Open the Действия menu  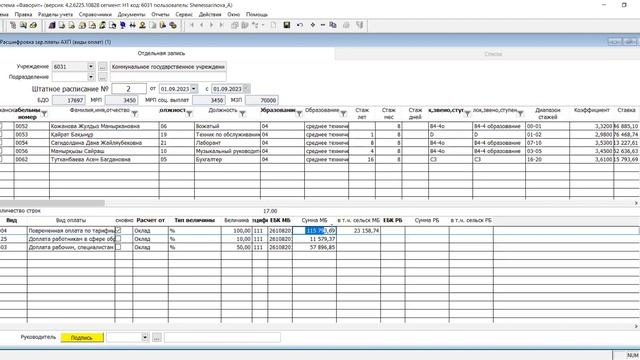point(210,14)
